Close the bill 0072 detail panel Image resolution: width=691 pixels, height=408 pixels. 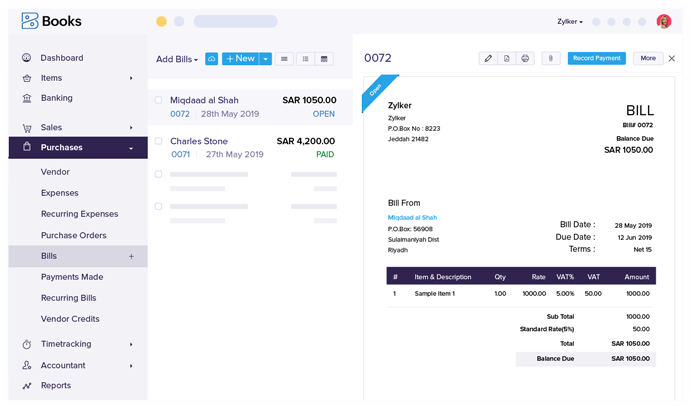(x=672, y=58)
